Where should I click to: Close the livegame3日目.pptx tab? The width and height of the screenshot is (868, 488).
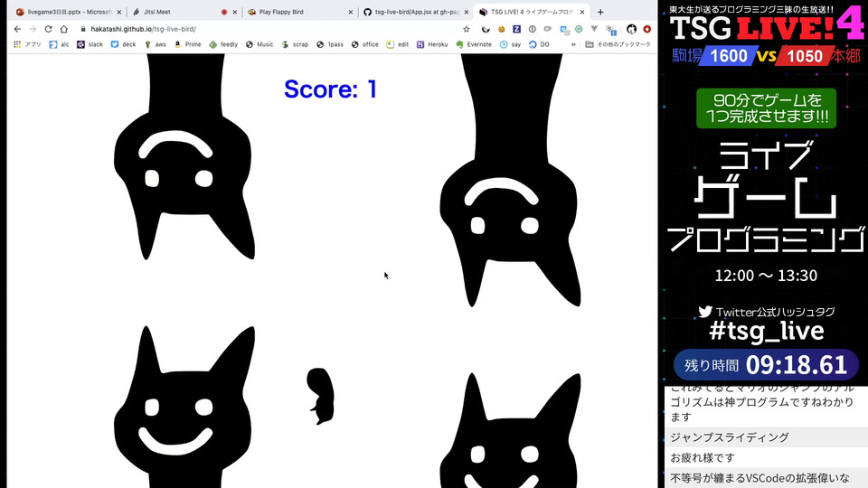119,12
